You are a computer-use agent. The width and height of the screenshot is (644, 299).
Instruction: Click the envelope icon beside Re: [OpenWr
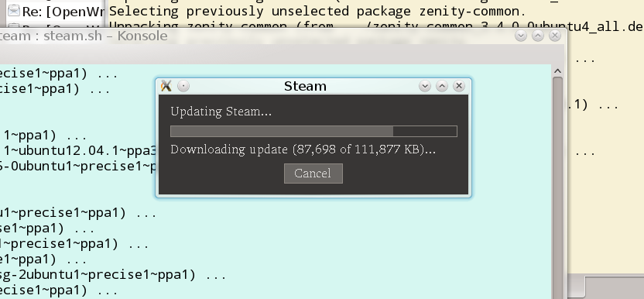14,10
